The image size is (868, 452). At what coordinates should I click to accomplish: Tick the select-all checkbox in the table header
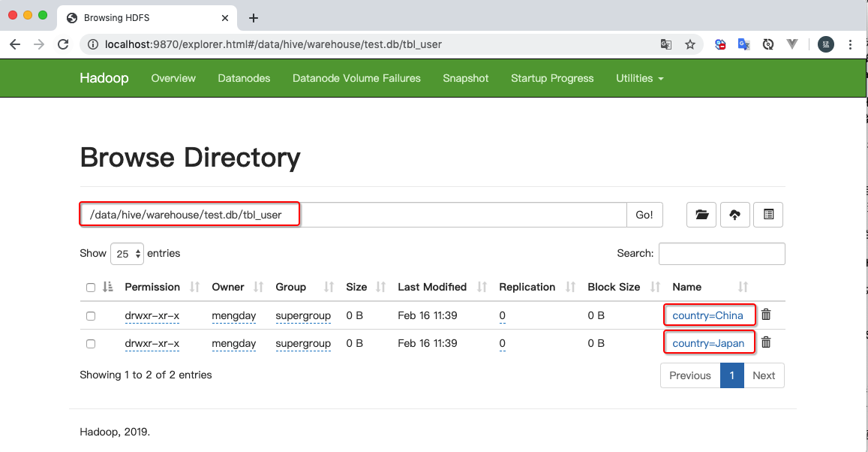[91, 288]
